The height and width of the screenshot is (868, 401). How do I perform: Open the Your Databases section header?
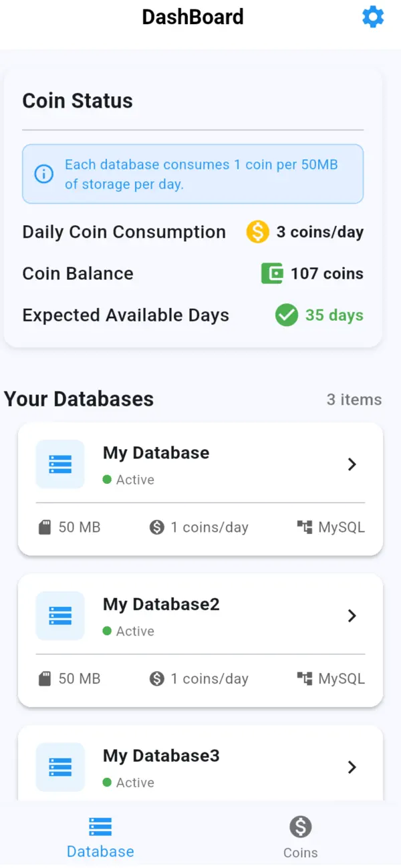[x=78, y=399]
